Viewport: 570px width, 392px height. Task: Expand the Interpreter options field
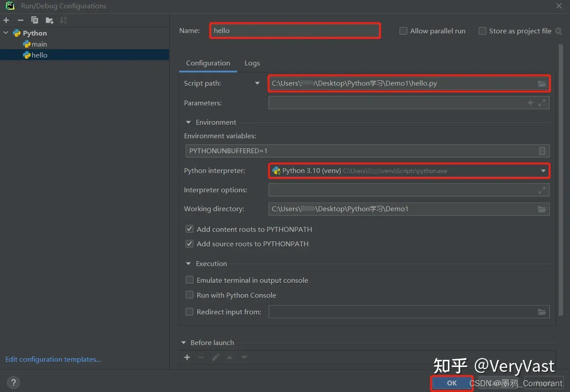point(542,190)
